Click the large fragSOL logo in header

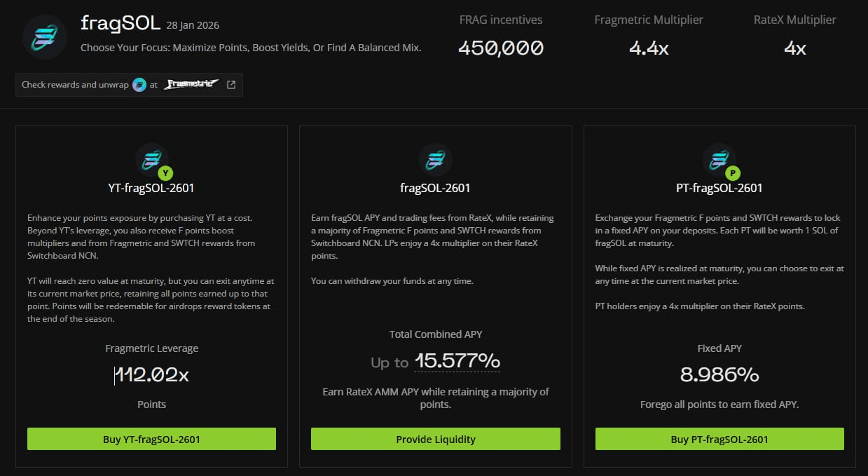(45, 36)
